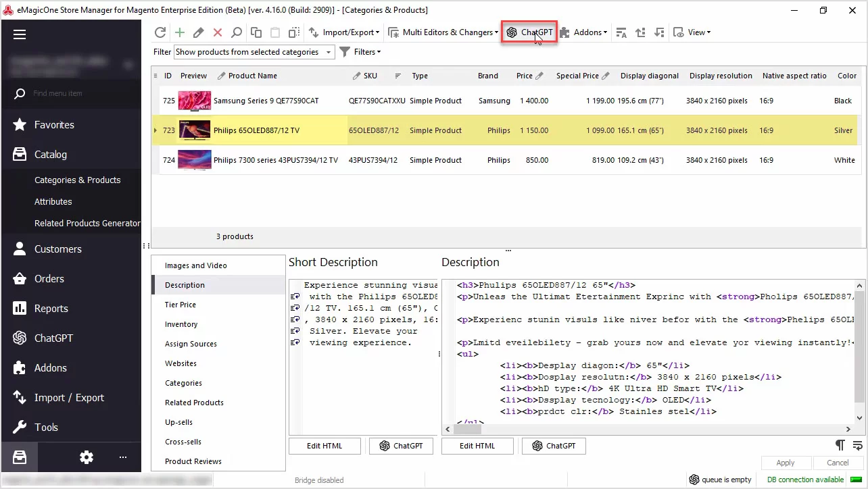The width and height of the screenshot is (868, 489).
Task: Open the Product Reviews tab
Action: pyautogui.click(x=218, y=461)
